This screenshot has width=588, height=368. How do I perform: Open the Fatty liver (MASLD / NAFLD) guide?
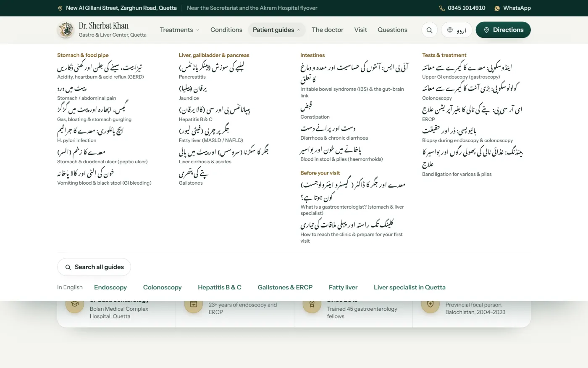[x=211, y=135]
